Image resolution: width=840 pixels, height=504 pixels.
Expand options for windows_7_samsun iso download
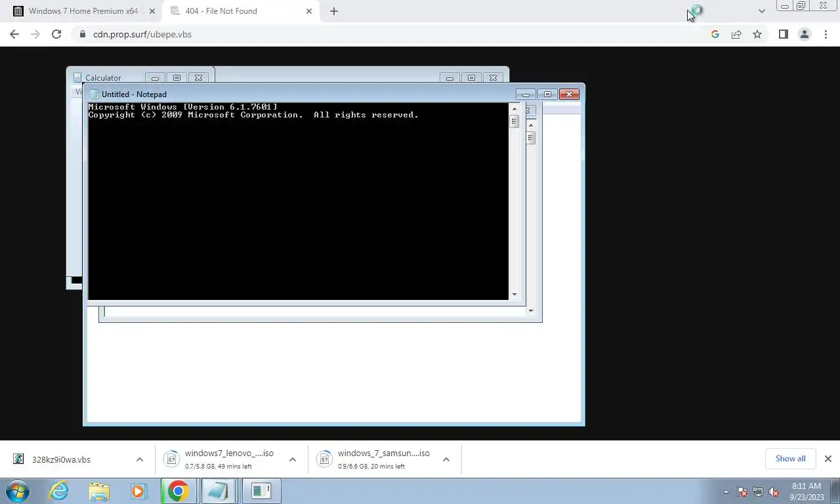[446, 459]
